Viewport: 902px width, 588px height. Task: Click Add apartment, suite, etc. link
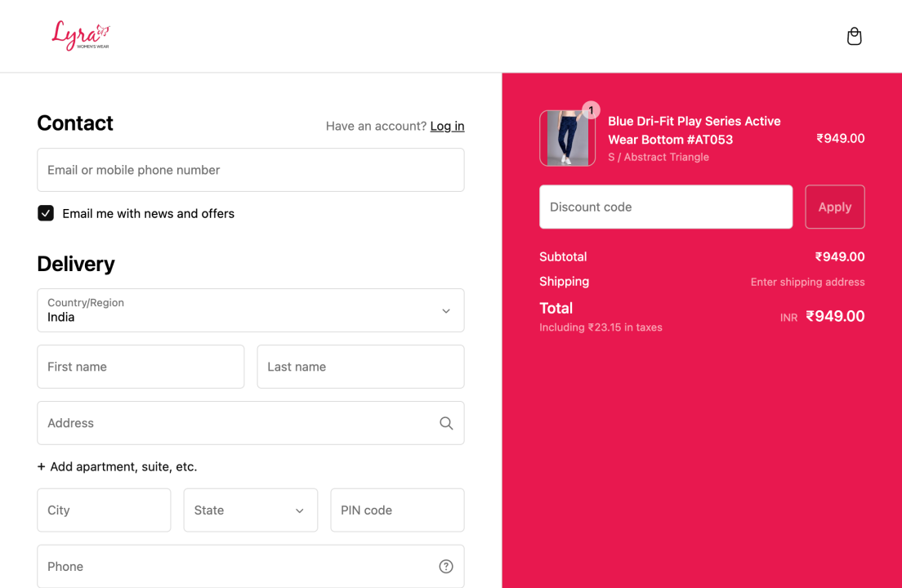[x=123, y=467]
